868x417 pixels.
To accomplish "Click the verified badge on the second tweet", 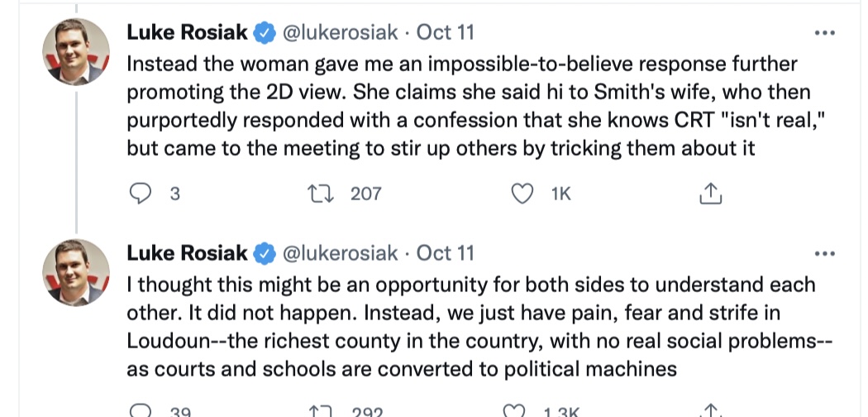I will coord(264,252).
